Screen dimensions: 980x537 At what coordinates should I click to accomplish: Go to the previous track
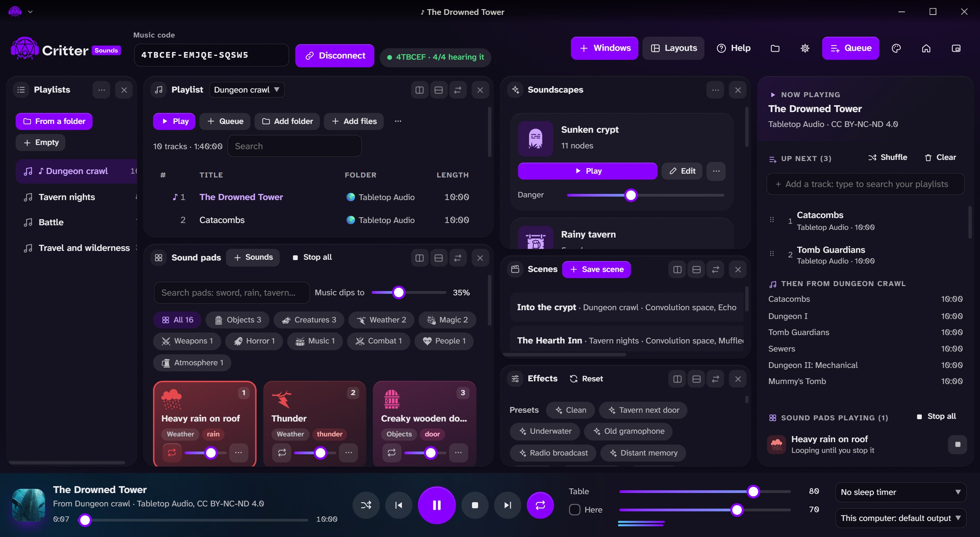click(x=399, y=505)
